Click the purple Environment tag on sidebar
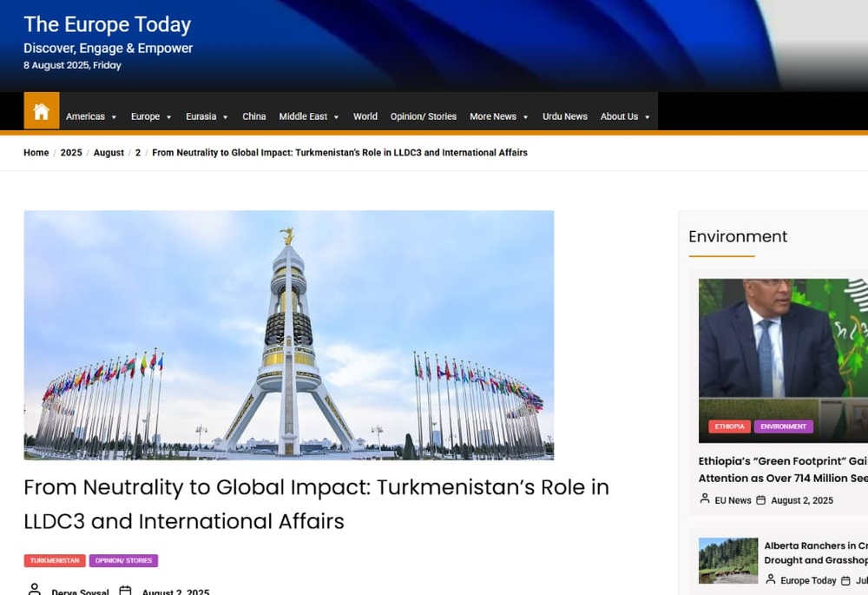The height and width of the screenshot is (595, 868). tap(783, 426)
